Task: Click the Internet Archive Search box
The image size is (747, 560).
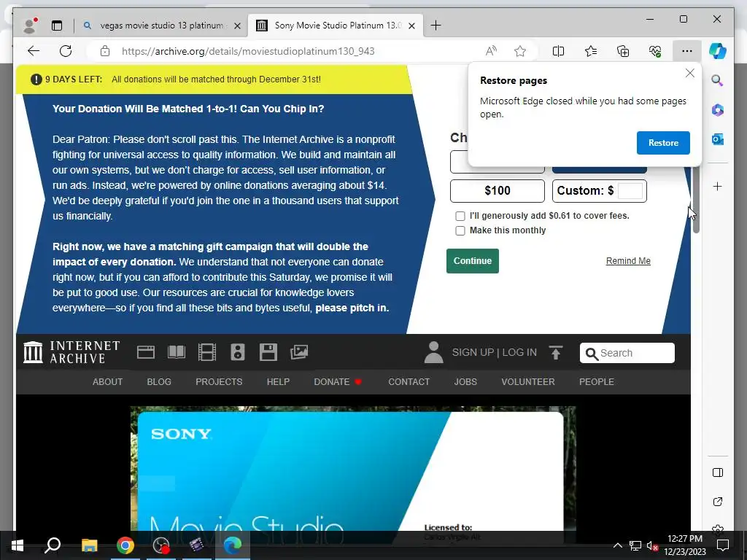Action: pyautogui.click(x=627, y=353)
